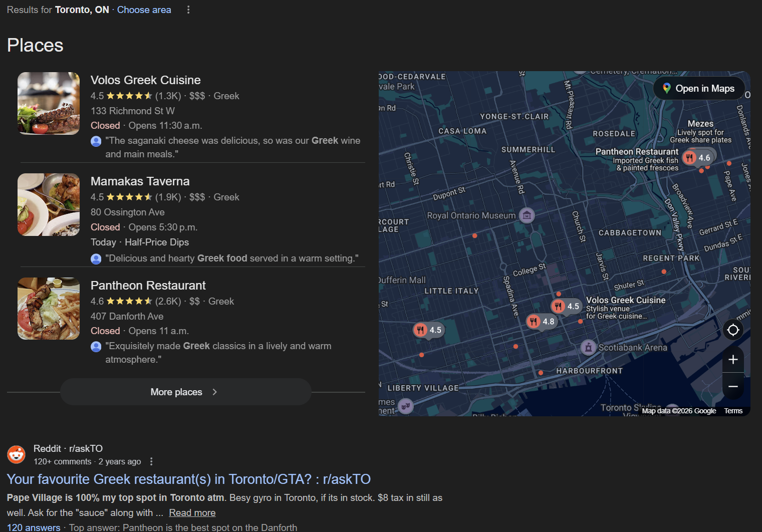Click the theatre masks marker near Liberty Village
This screenshot has width=762, height=532.
(x=406, y=406)
